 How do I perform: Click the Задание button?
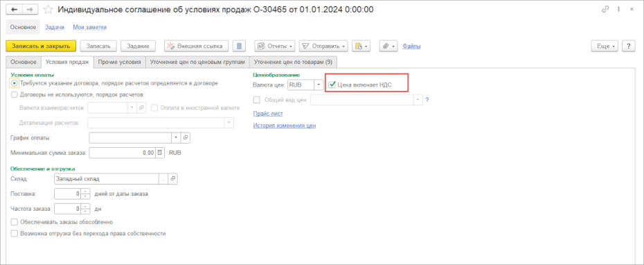pyautogui.click(x=138, y=46)
